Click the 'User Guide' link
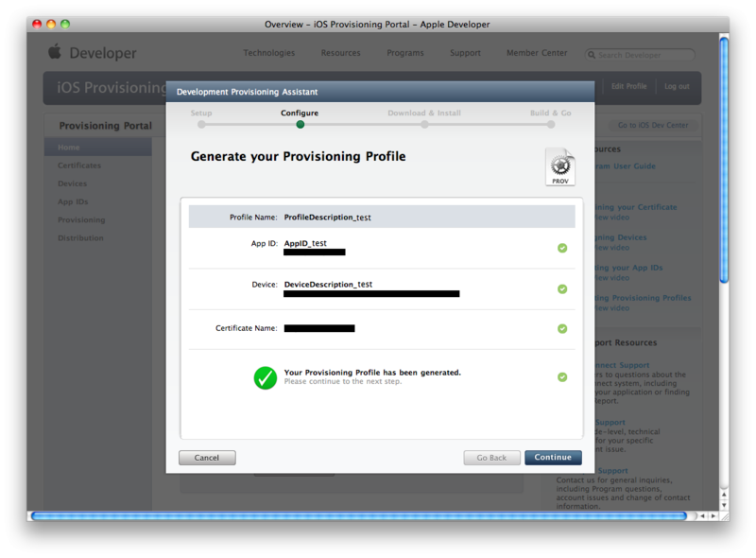 click(626, 166)
